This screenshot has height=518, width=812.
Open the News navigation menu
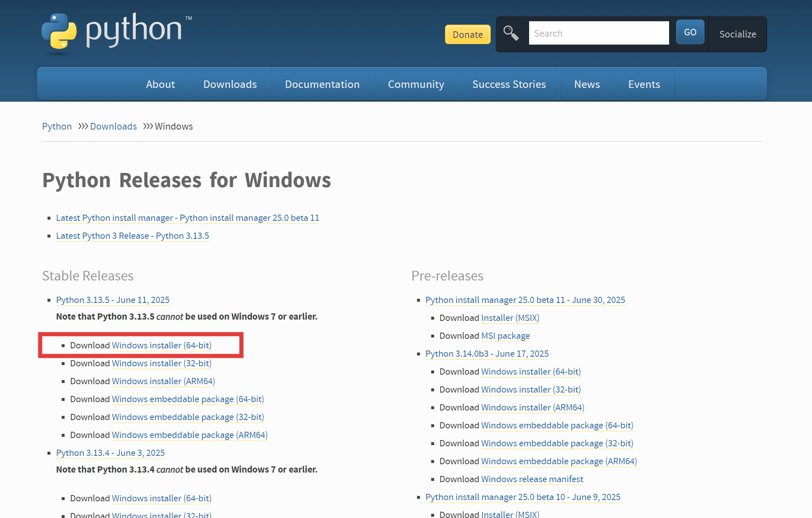click(587, 84)
